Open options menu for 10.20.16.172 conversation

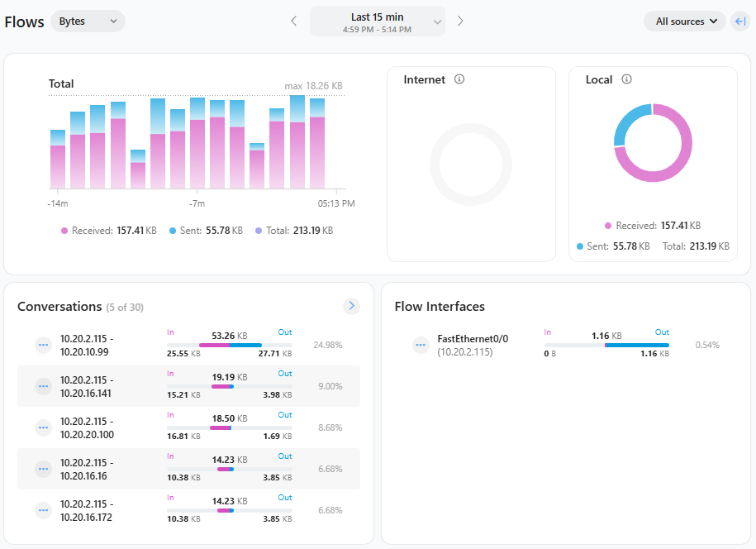(x=44, y=510)
